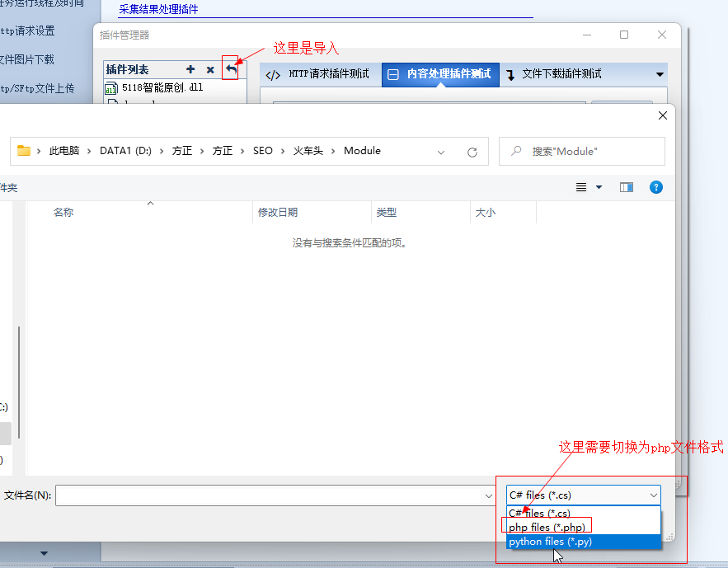Screen dimensions: 728x568
Task: Choose php files (*.php) option
Action: [584, 527]
